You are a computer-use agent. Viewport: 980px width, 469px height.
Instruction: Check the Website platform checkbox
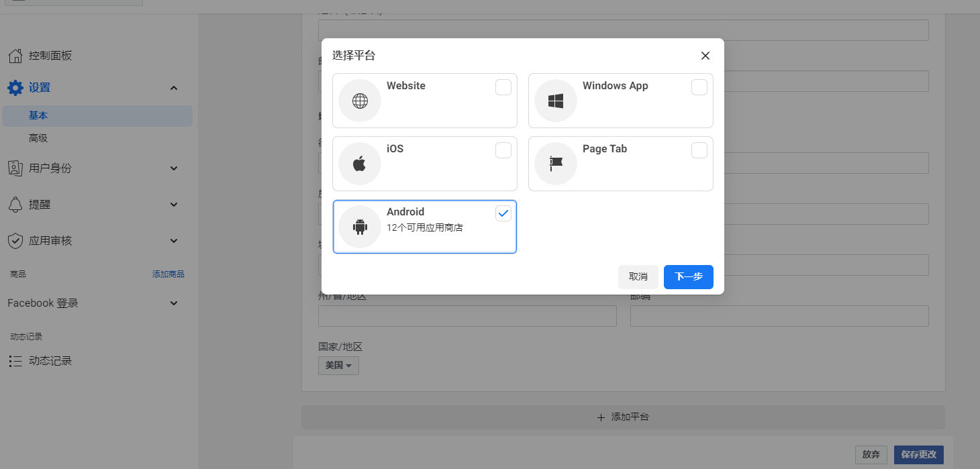[503, 87]
